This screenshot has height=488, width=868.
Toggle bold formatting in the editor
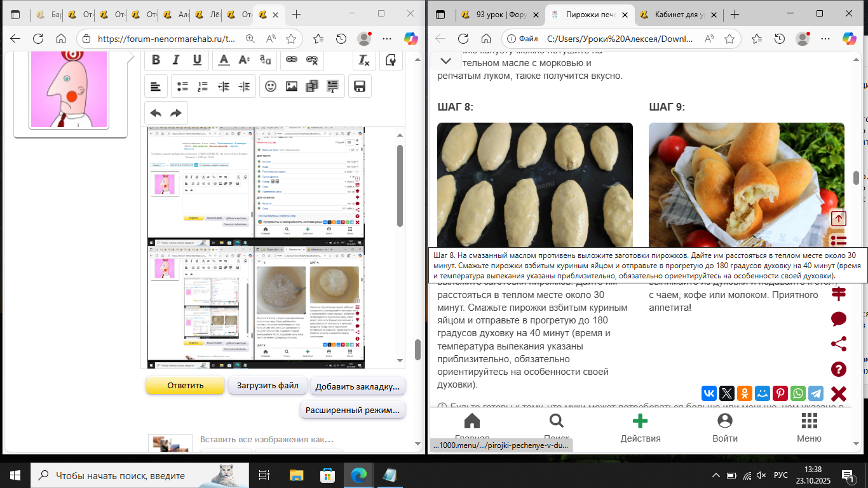(156, 60)
